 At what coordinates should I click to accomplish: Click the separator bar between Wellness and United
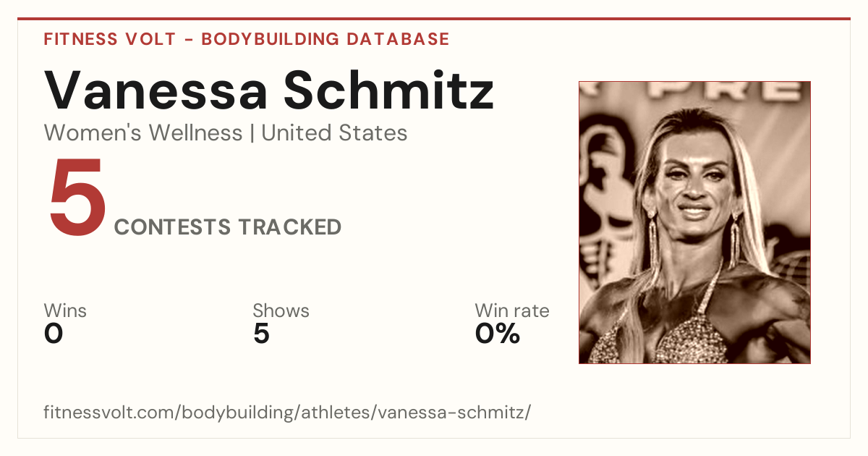[x=252, y=134]
